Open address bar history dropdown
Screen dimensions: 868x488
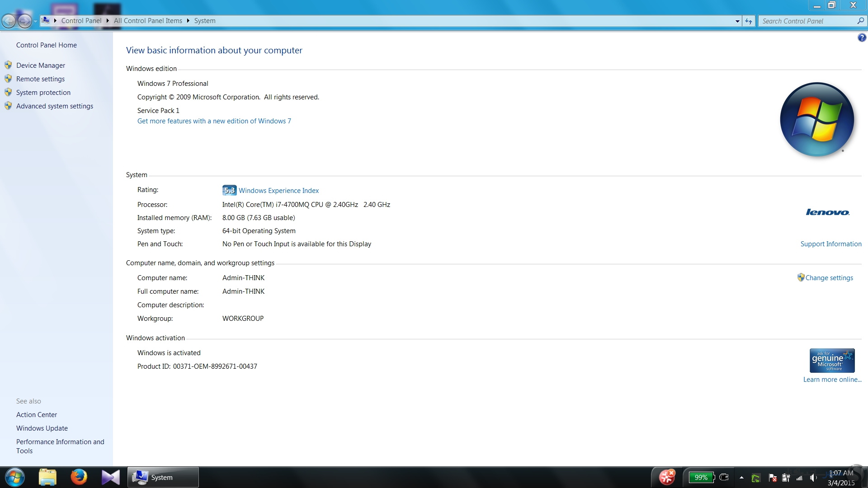point(737,21)
